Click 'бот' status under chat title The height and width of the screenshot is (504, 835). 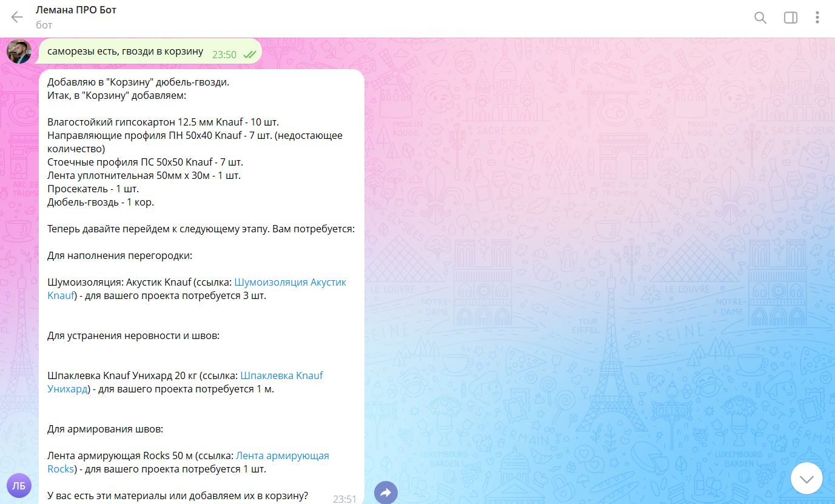tap(44, 25)
